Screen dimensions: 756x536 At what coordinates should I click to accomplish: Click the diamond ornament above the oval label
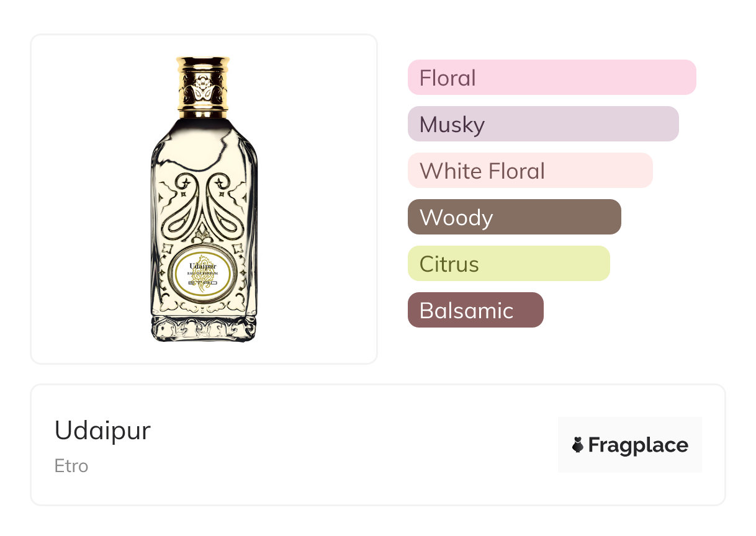click(x=203, y=234)
